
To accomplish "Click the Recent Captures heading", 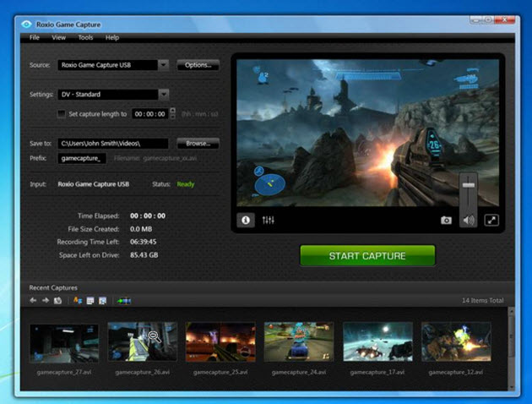I will coord(53,287).
